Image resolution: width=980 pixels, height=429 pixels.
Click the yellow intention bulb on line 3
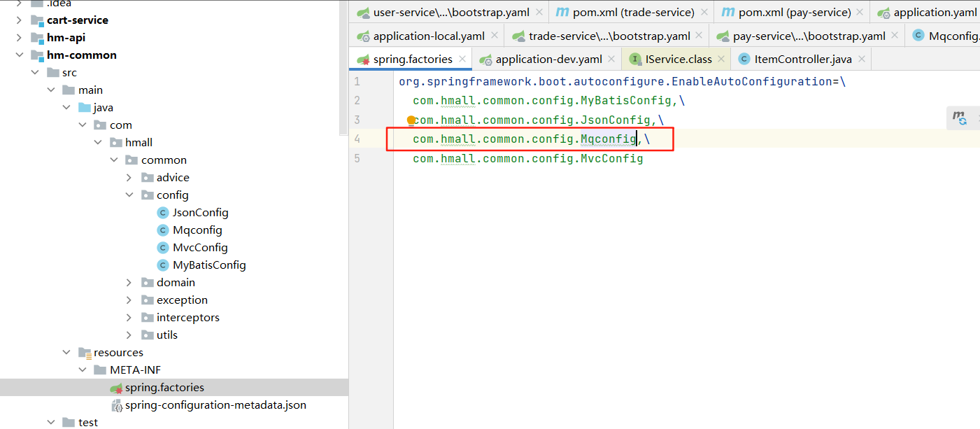tap(411, 120)
